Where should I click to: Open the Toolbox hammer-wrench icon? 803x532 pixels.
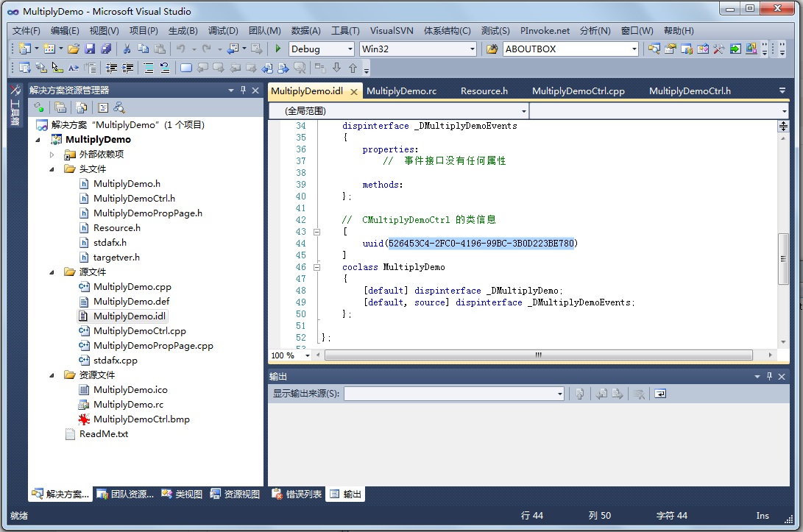[719, 49]
